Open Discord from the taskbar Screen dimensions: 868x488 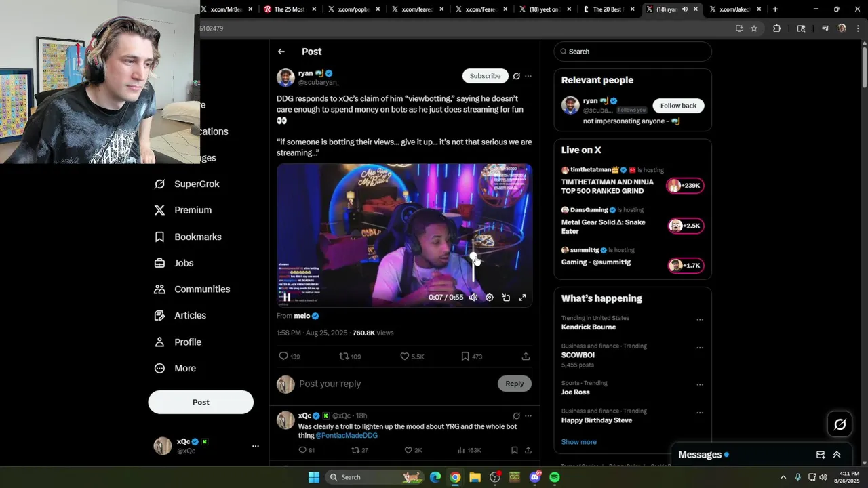coord(535,477)
